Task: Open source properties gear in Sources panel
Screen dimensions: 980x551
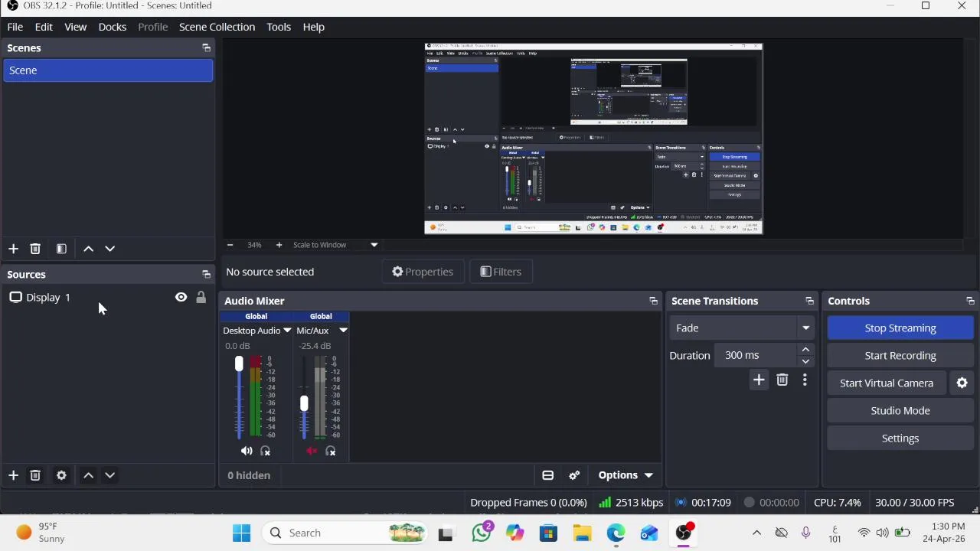Action: [61, 475]
